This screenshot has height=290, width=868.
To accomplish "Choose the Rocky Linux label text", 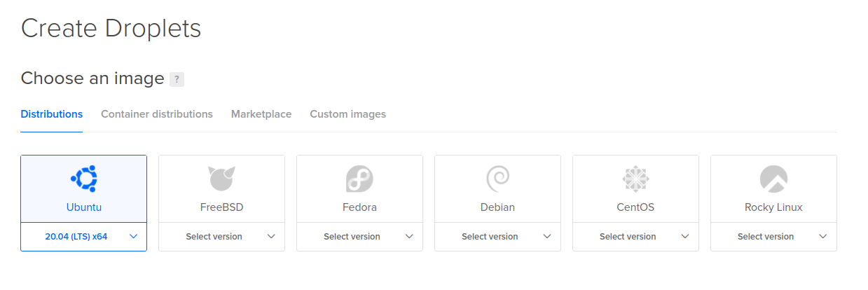I will point(773,207).
